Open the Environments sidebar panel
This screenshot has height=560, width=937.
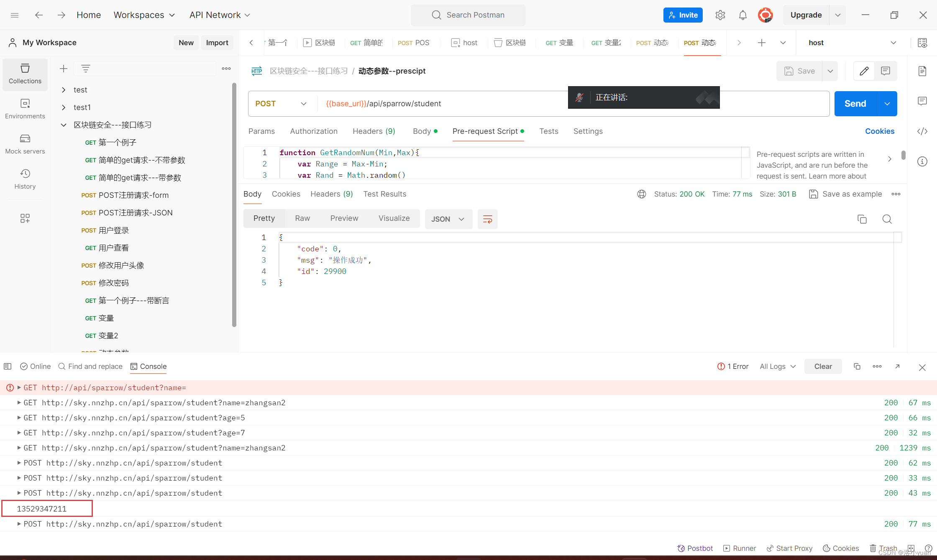[x=25, y=109]
